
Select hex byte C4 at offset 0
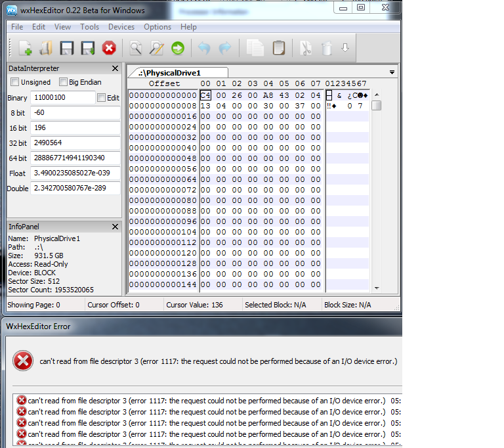205,95
